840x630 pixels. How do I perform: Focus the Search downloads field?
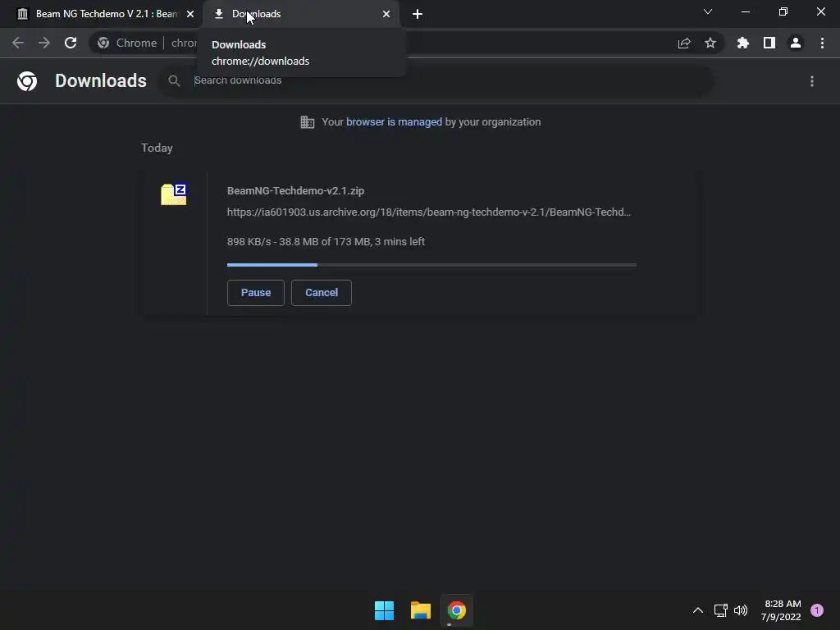coord(436,80)
